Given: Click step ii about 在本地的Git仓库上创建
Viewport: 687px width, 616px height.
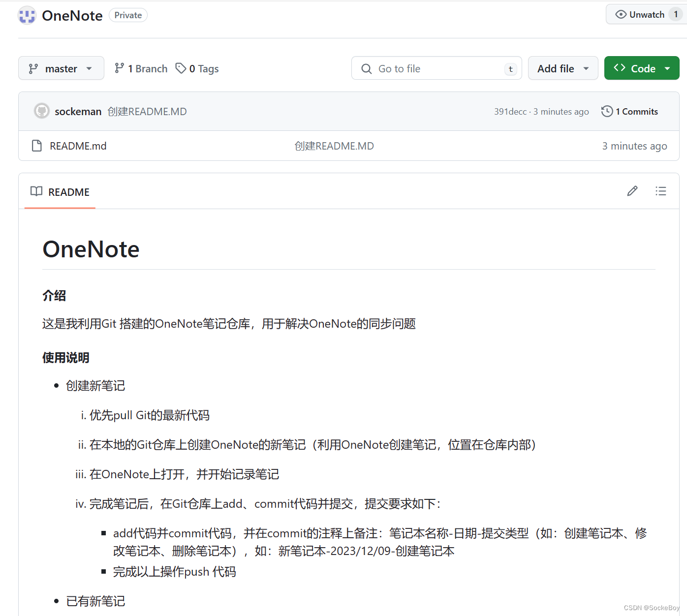Looking at the screenshot, I should pos(313,445).
